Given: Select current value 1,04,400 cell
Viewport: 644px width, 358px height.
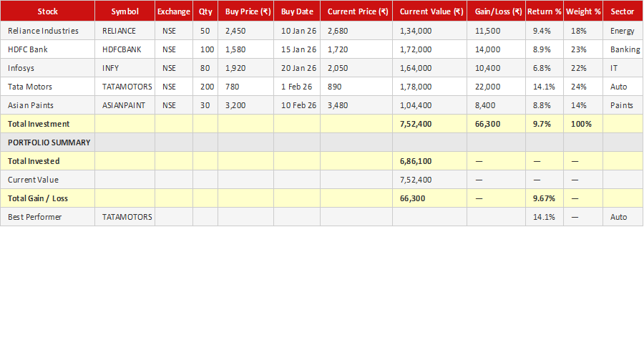Looking at the screenshot, I should click(x=429, y=105).
